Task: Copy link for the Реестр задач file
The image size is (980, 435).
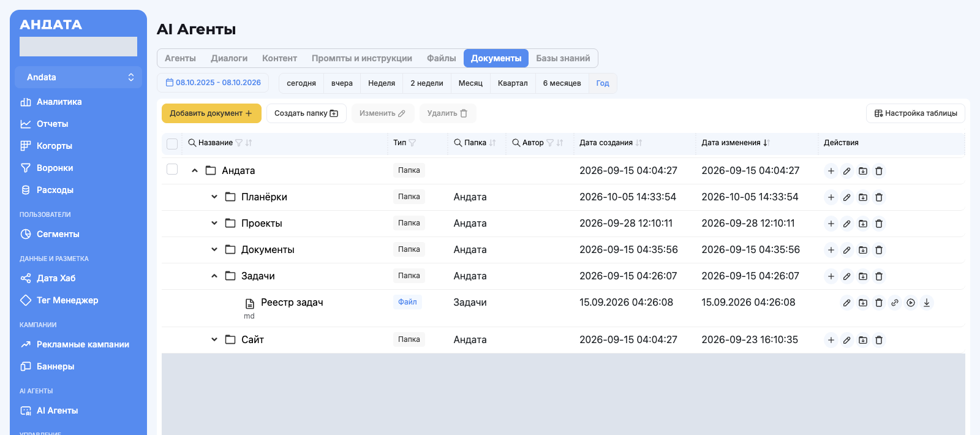Action: pos(895,303)
